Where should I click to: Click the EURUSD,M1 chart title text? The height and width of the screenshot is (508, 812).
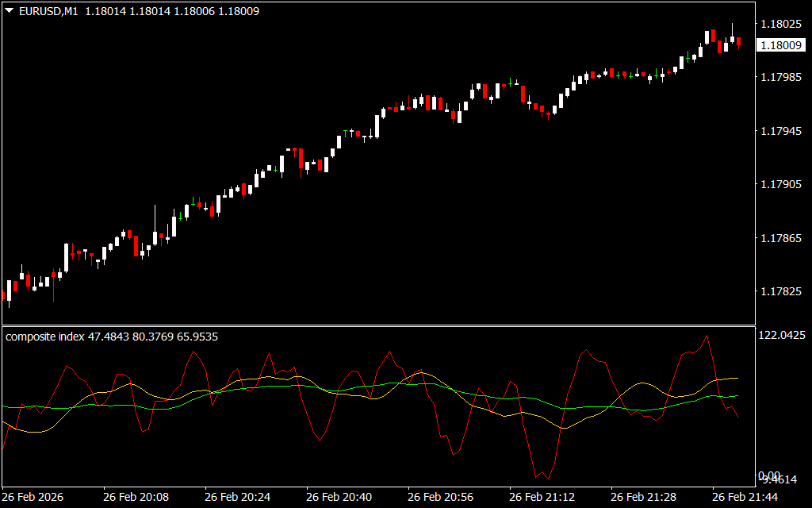44,11
